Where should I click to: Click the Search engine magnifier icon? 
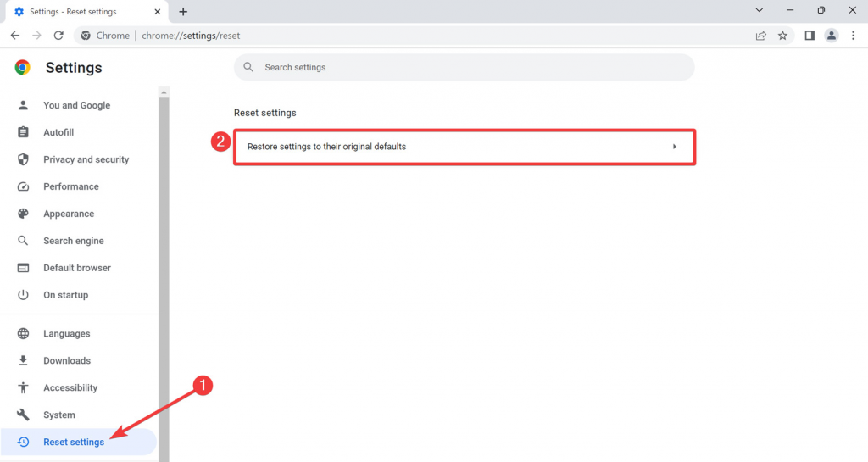[23, 241]
